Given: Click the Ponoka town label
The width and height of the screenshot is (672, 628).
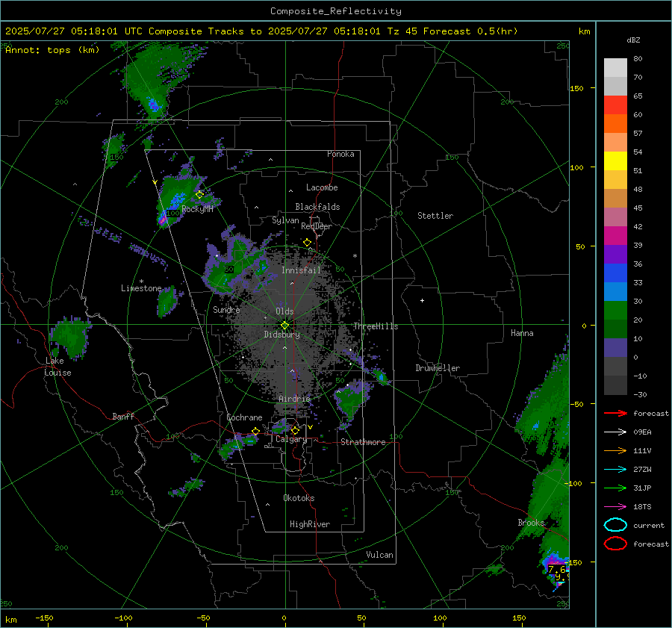Looking at the screenshot, I should 340,154.
